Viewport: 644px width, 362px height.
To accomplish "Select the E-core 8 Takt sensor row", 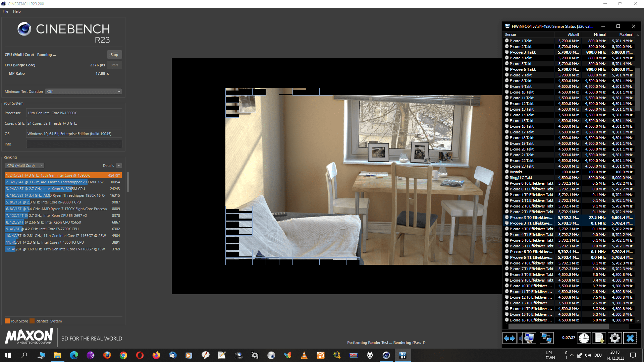I will tap(569, 81).
